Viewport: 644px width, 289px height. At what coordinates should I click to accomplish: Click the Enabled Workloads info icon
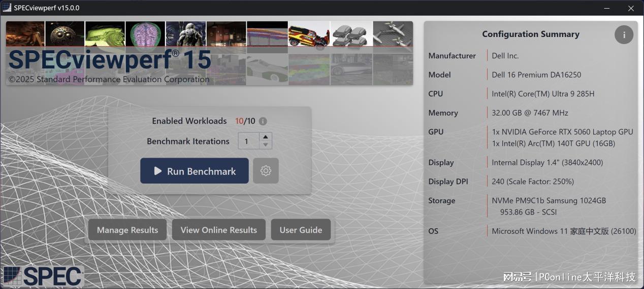pyautogui.click(x=263, y=121)
